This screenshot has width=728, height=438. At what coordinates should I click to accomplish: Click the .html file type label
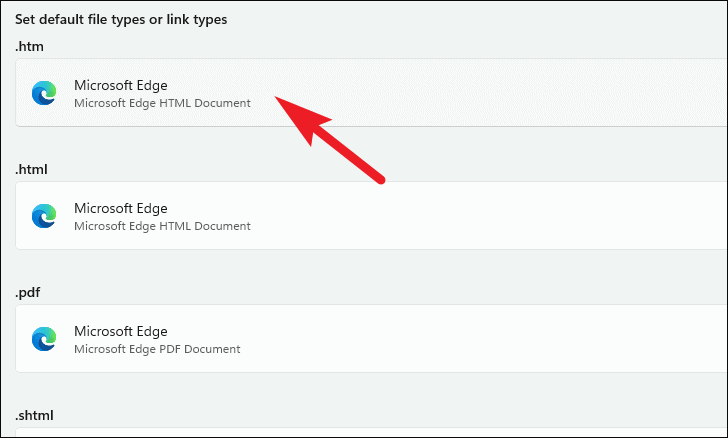[x=31, y=169]
